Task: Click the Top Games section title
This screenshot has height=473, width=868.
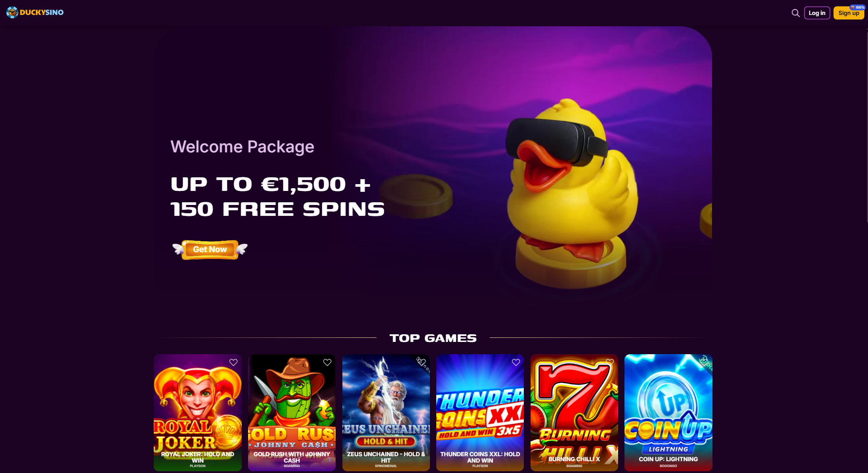Action: coord(433,338)
